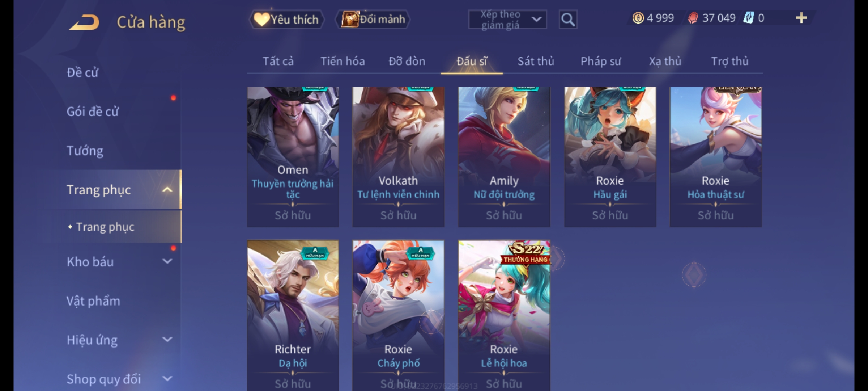Collapse the Trang phục sidebar section
868x391 pixels.
(x=167, y=190)
